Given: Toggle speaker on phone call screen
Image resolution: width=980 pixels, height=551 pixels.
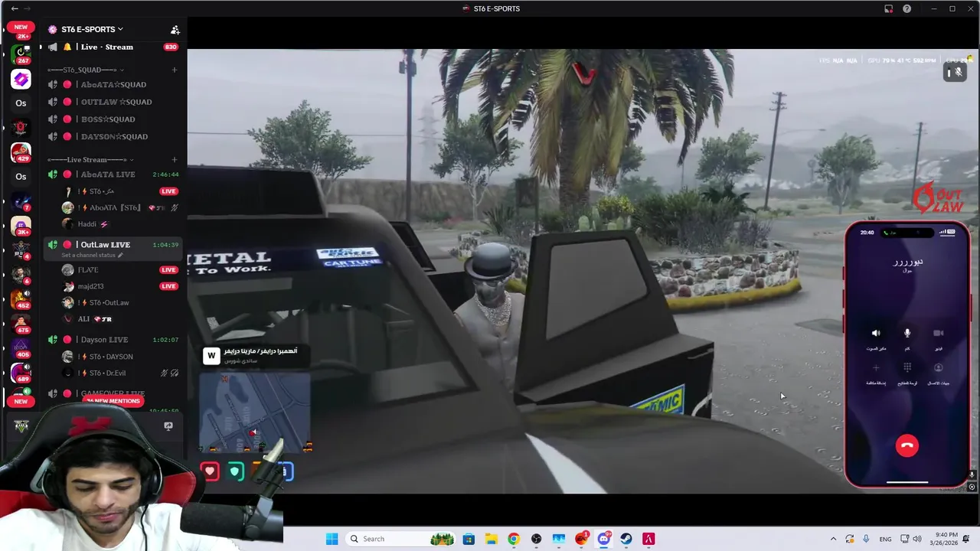Looking at the screenshot, I should coord(876,334).
